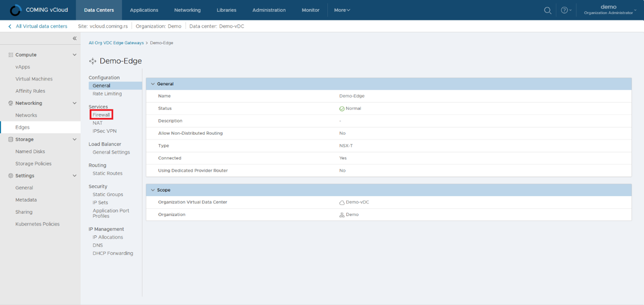Image resolution: width=644 pixels, height=305 pixels.
Task: Expand the demo Organization Administrator account menu
Action: (x=609, y=9)
